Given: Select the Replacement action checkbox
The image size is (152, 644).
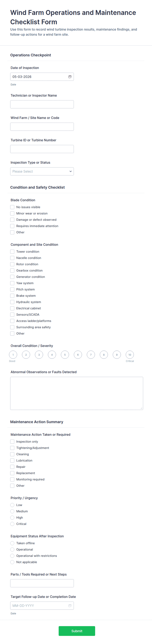Looking at the screenshot, I should pyautogui.click(x=12, y=473).
